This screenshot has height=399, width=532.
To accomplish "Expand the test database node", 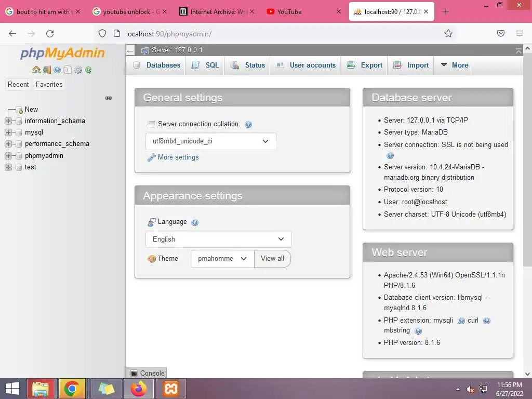I will tap(8, 167).
